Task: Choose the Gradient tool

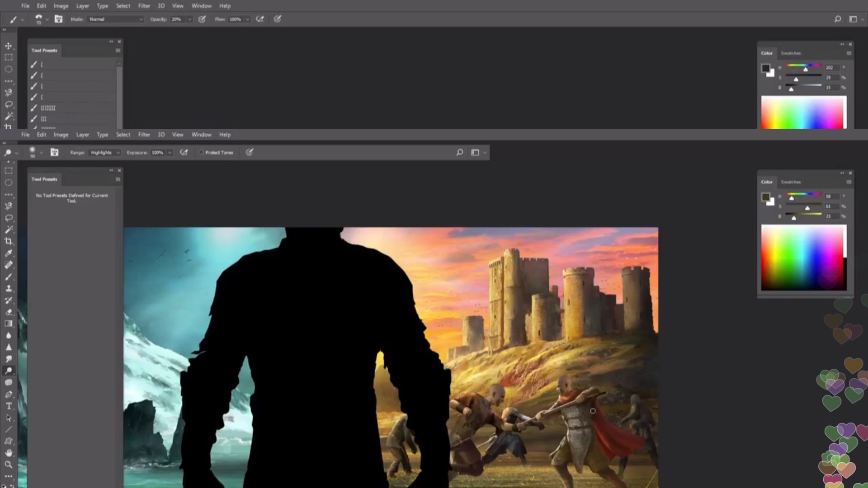Action: point(9,324)
